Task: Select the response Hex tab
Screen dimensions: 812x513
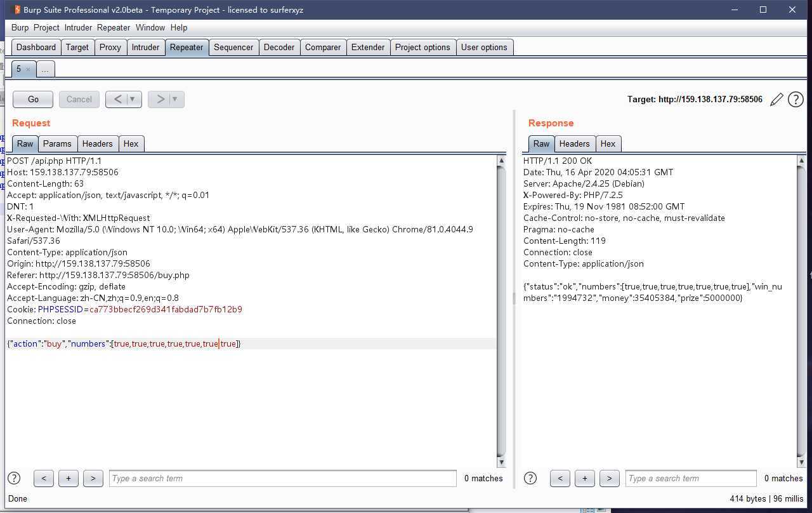Action: click(608, 143)
